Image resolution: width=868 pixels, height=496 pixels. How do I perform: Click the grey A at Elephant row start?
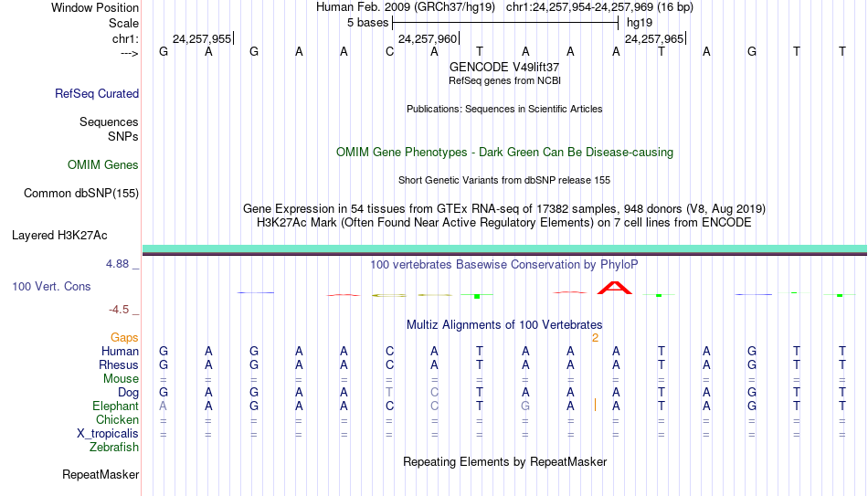click(x=163, y=406)
